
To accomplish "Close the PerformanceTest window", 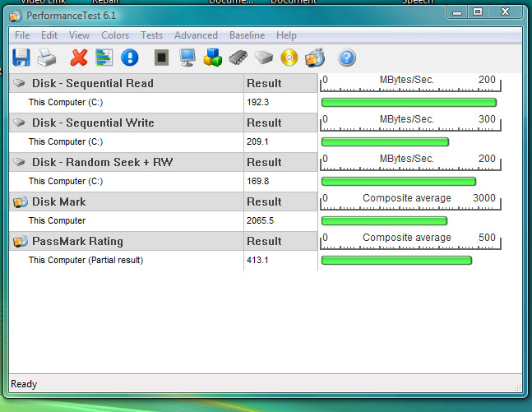I will (505, 12).
